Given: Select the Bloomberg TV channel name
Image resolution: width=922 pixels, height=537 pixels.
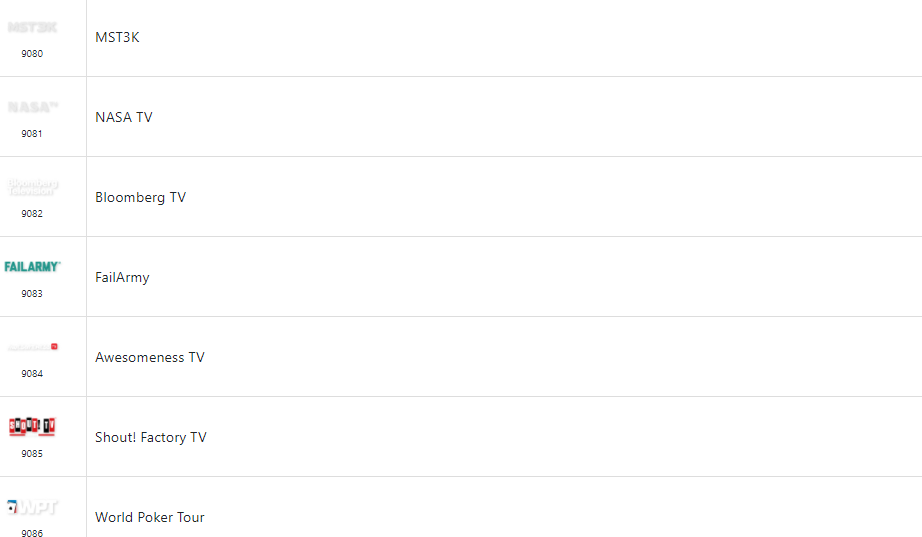Looking at the screenshot, I should pos(140,197).
